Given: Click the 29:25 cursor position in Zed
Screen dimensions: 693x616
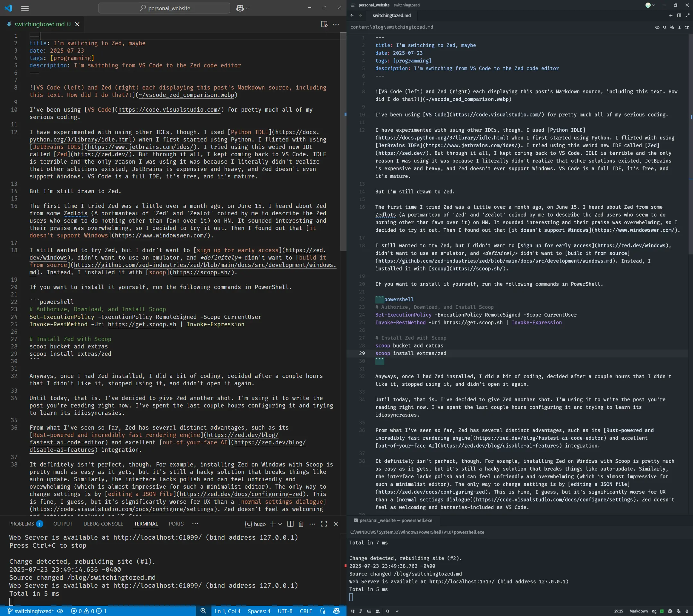Looking at the screenshot, I should pos(619,611).
